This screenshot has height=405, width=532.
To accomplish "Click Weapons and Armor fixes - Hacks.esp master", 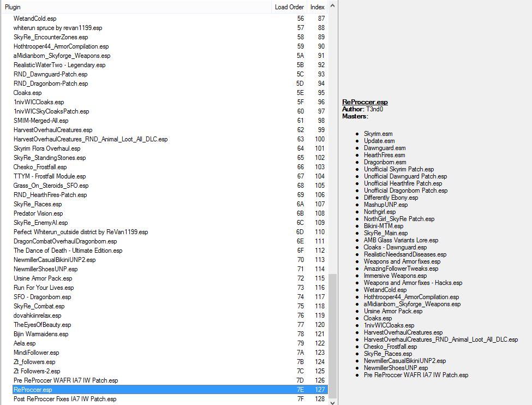I will click(413, 283).
